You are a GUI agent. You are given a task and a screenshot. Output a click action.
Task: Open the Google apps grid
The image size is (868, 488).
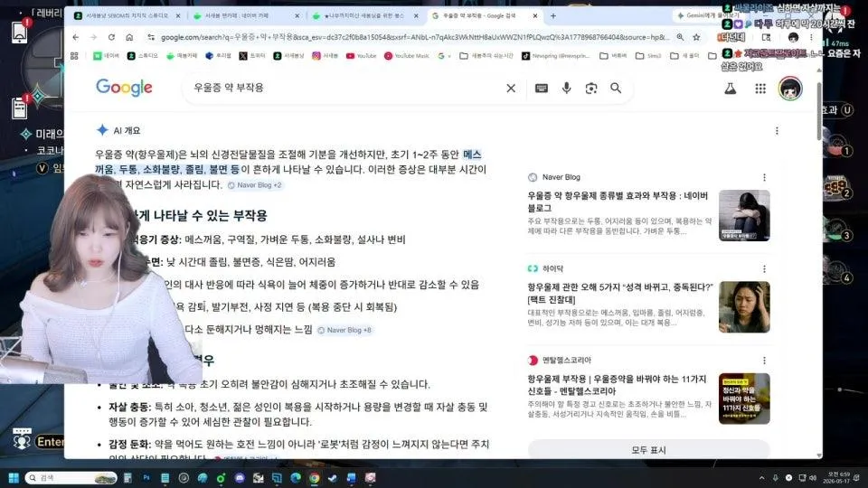click(x=760, y=89)
